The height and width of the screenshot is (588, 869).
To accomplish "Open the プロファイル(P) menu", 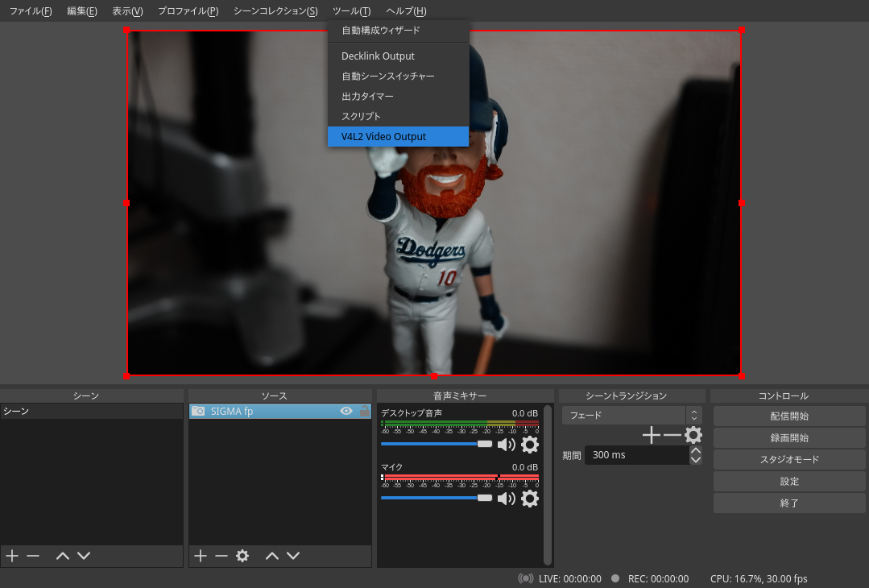I will tap(188, 11).
